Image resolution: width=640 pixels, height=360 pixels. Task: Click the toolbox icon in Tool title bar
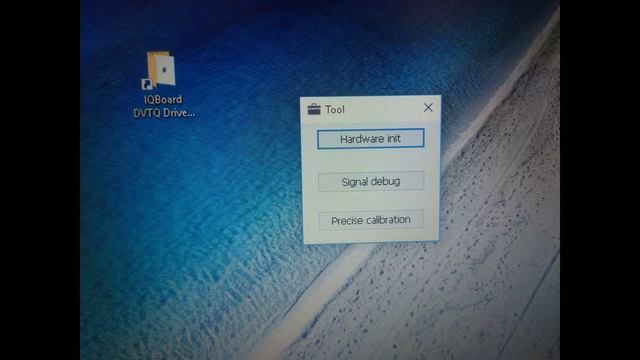pos(314,109)
